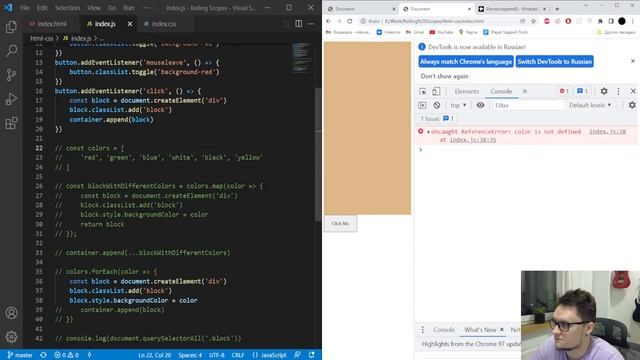
Task: Select the Console tab in DevTools
Action: pyautogui.click(x=501, y=91)
